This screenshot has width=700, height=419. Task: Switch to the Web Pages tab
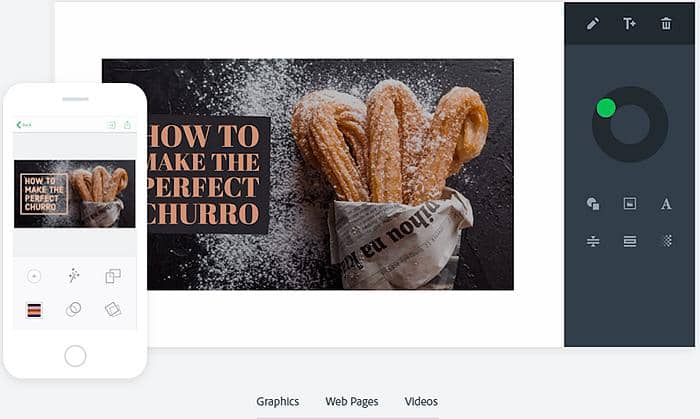pos(352,402)
